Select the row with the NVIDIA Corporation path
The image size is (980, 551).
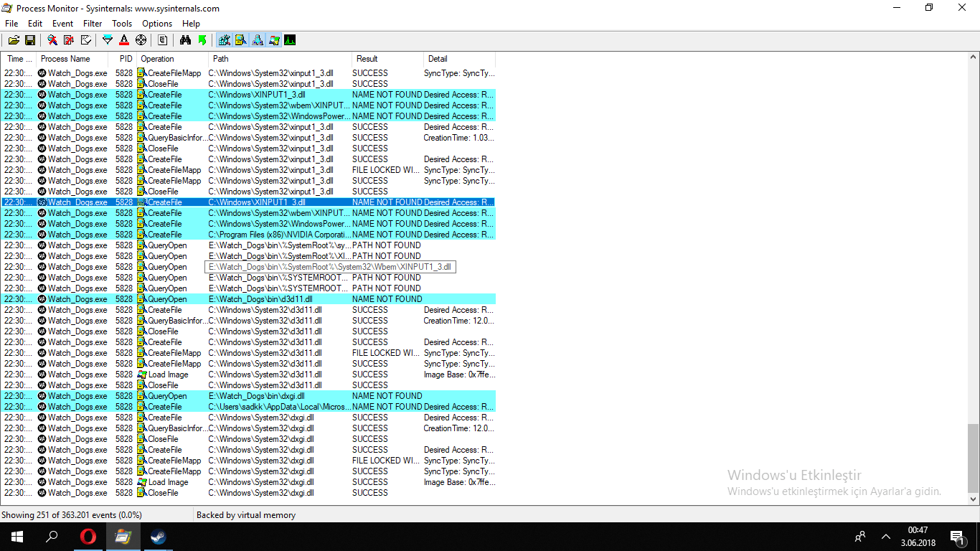click(248, 235)
